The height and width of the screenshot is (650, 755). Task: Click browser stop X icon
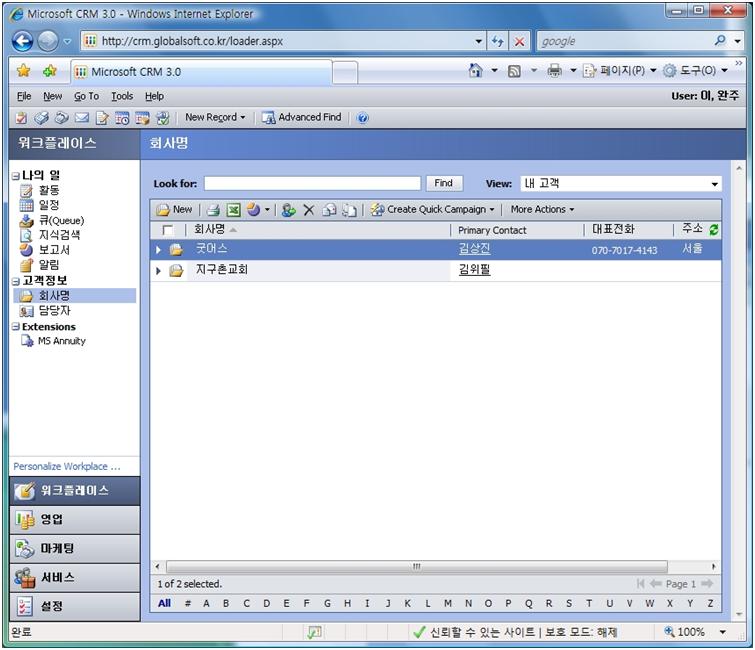click(519, 41)
